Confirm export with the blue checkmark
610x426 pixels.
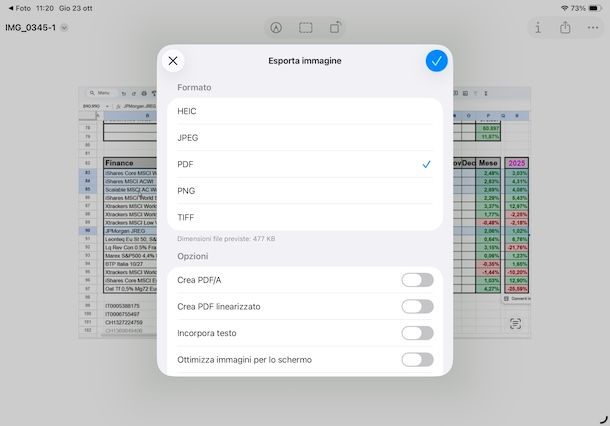tap(436, 61)
